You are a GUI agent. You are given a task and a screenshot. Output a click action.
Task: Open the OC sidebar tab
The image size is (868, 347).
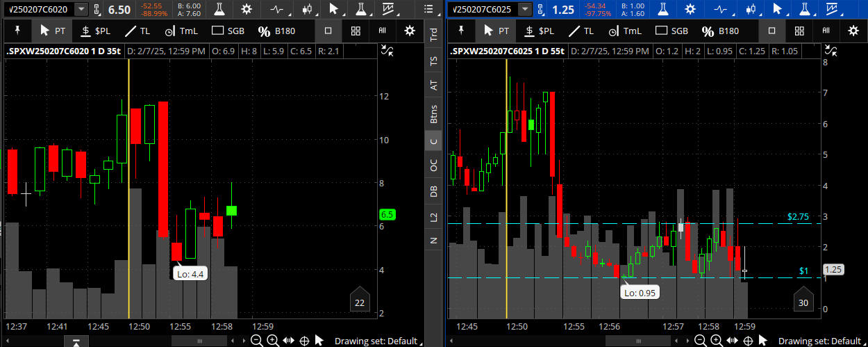434,166
